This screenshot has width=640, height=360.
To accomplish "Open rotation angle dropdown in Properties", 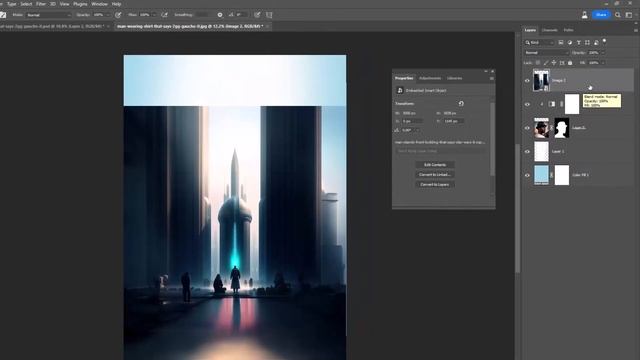I will (418, 130).
